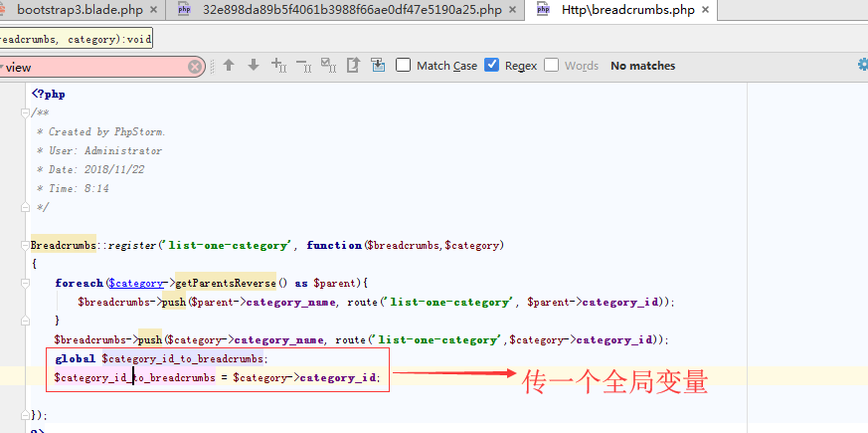Click the $category link in foreach
Screen dimensions: 868x433
tap(135, 283)
